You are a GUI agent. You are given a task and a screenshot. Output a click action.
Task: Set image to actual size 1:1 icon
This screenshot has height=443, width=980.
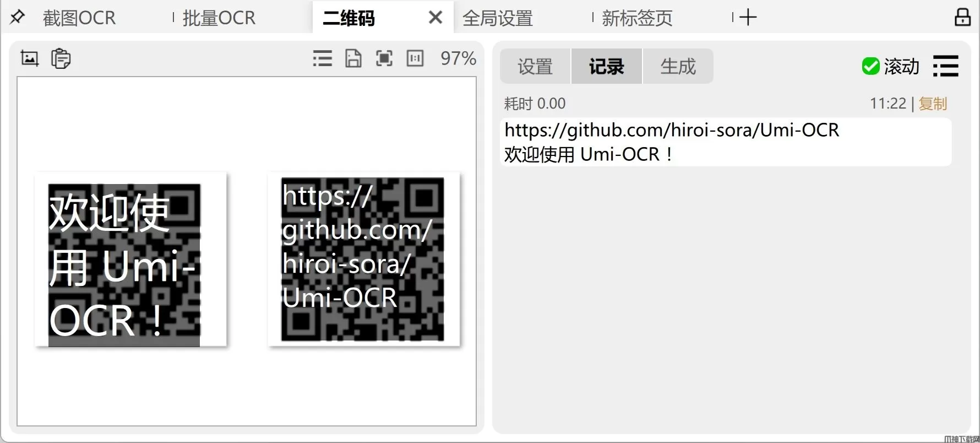[x=415, y=58]
